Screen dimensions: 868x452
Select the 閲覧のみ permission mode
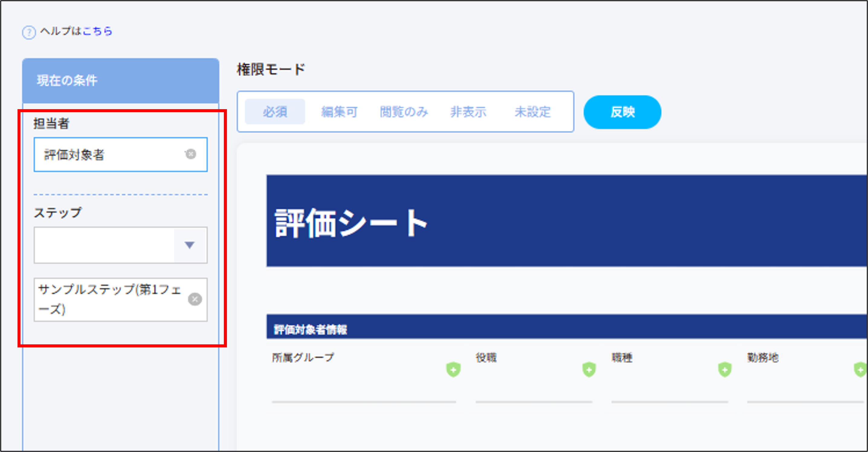coord(404,112)
